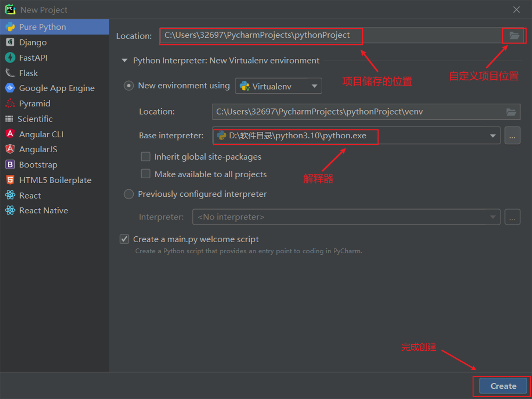Select the Pure Python project type

tap(55, 27)
